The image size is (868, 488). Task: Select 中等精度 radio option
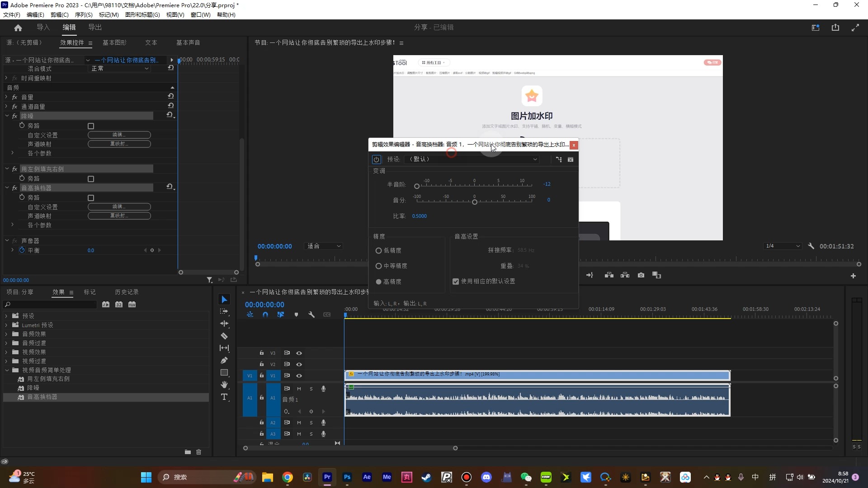point(378,266)
